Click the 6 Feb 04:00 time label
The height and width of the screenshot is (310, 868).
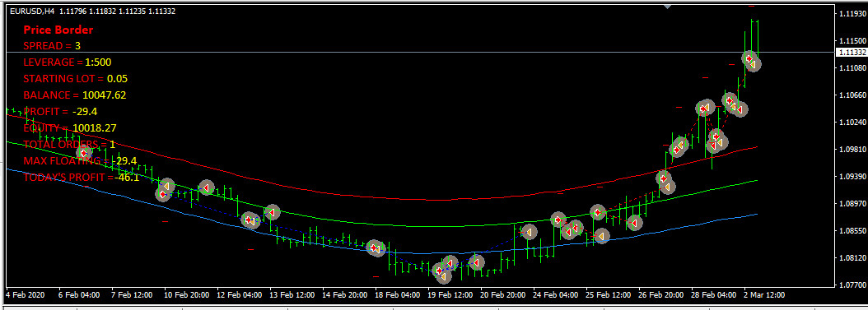coord(79,295)
